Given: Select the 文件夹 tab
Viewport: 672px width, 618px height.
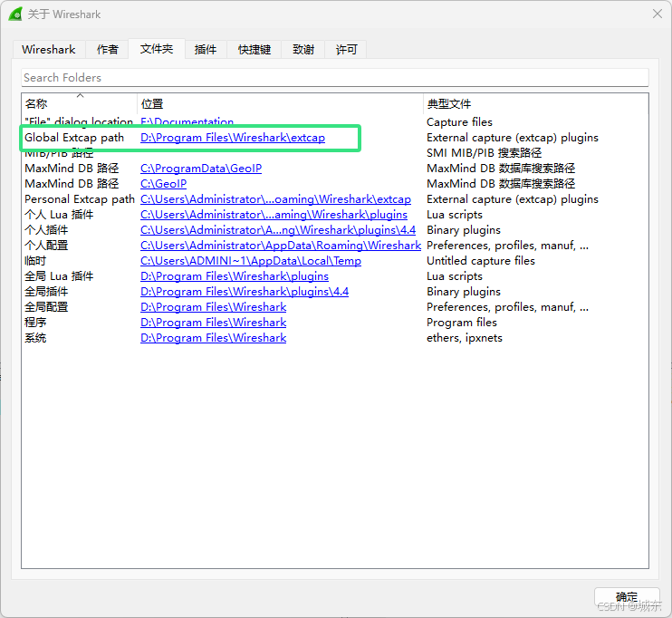Looking at the screenshot, I should click(157, 48).
